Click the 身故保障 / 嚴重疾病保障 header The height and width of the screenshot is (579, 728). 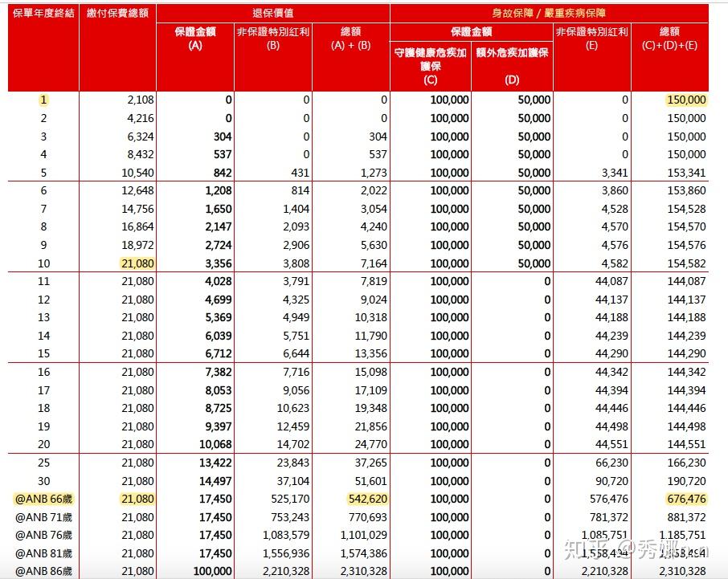pos(549,13)
